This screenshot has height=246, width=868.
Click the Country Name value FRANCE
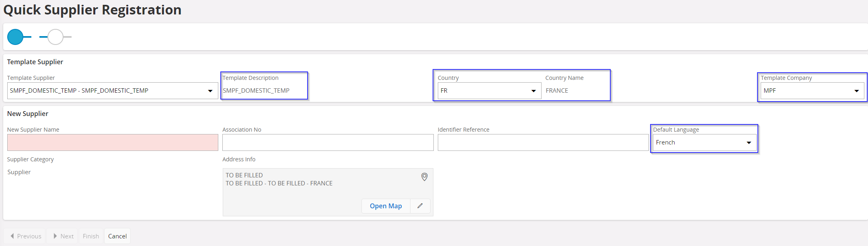click(x=557, y=91)
